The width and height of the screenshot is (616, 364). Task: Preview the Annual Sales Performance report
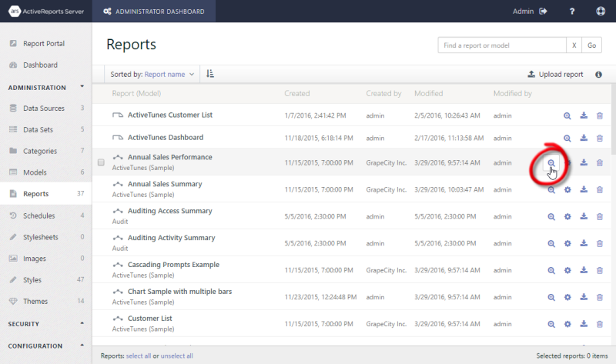click(x=551, y=163)
